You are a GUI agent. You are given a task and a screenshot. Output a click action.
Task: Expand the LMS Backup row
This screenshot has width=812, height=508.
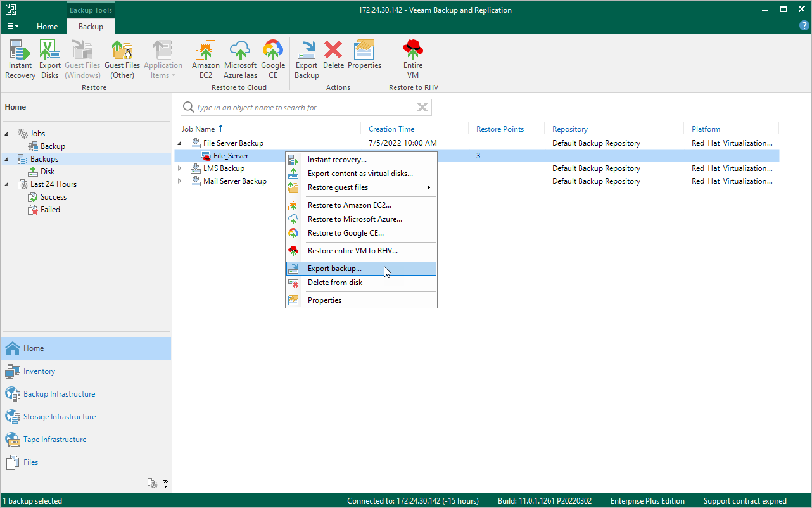(180, 168)
